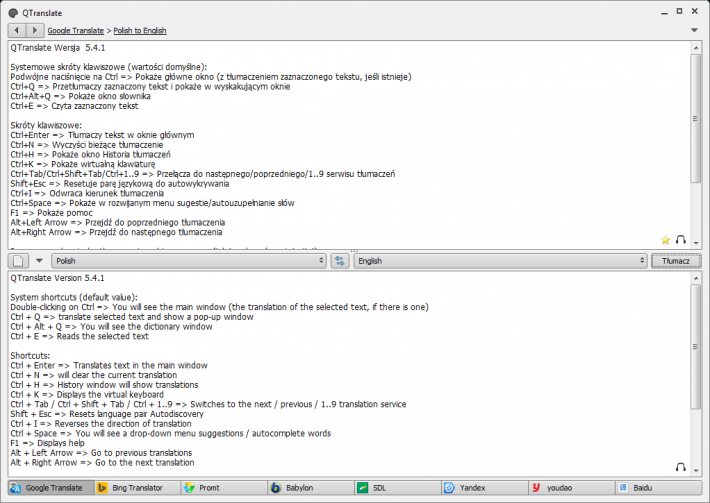Expand arrow next to the new page icon
The height and width of the screenshot is (503, 710).
coord(39,261)
